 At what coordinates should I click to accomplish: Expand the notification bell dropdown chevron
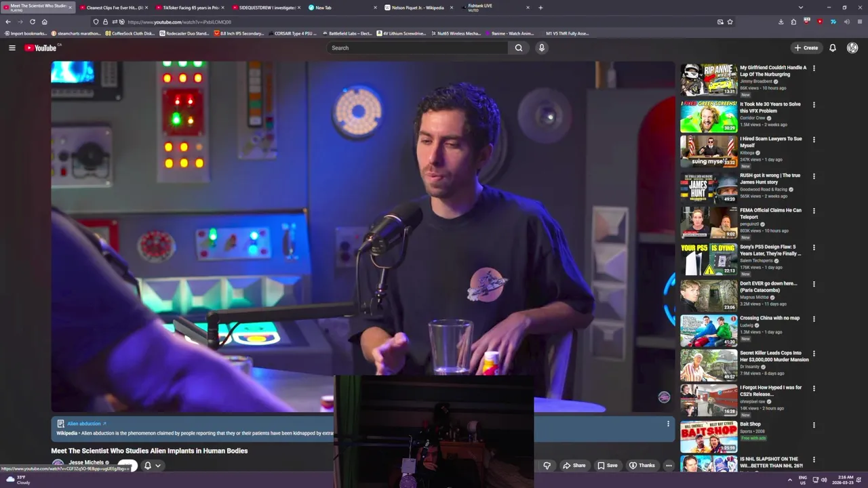pyautogui.click(x=158, y=466)
